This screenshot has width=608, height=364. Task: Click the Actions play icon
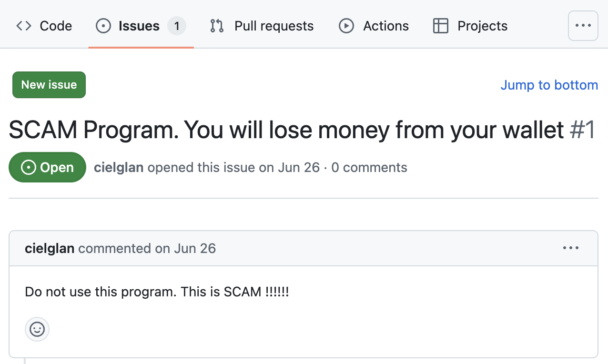(346, 26)
